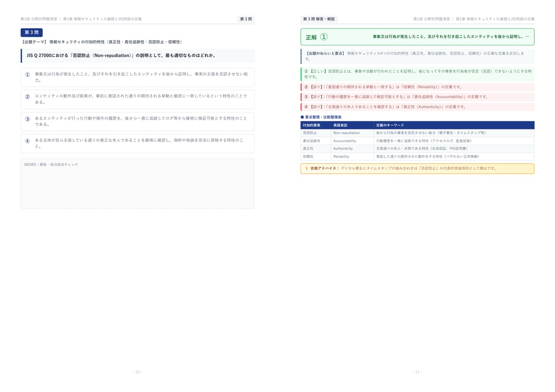Click the lightbulb icon beside 合格アドバイス

(307, 168)
